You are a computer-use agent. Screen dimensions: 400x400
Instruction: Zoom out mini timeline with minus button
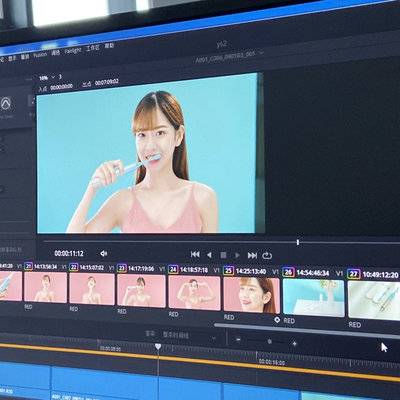pos(238,340)
